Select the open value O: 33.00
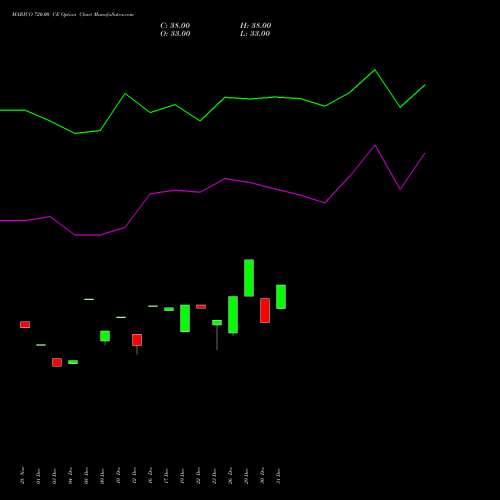This screenshot has height=500, width=500. 175,34
